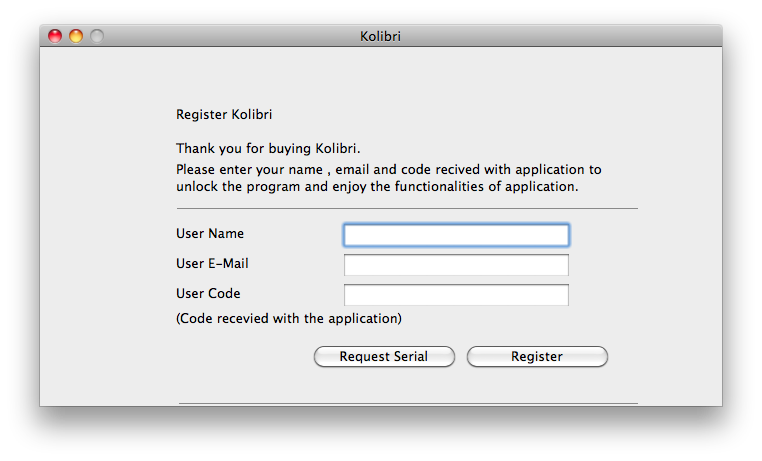Image resolution: width=762 pixels, height=461 pixels.
Task: Click the "Please enter your name" instruction line
Action: [389, 170]
